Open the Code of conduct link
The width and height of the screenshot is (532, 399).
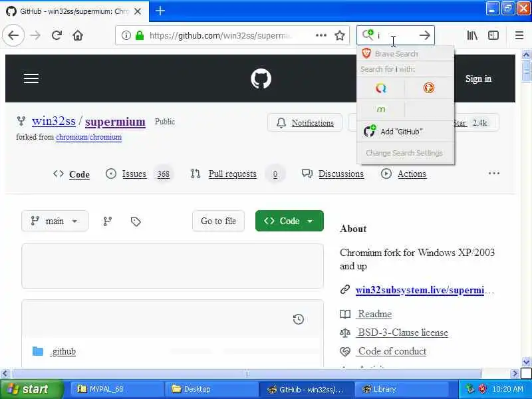click(392, 351)
